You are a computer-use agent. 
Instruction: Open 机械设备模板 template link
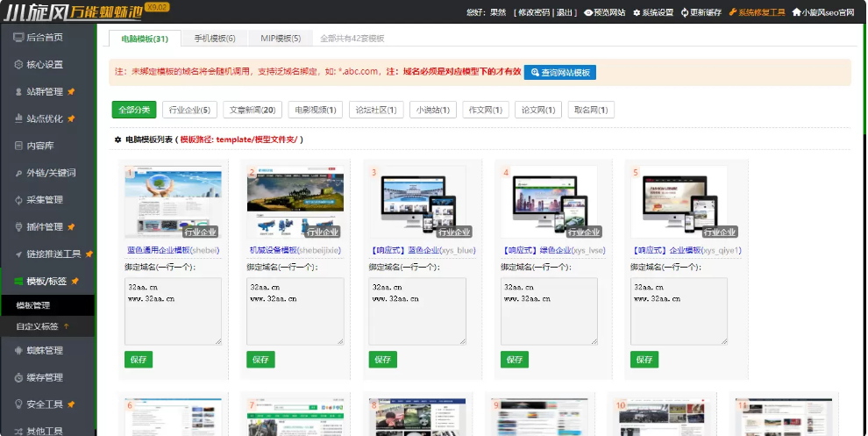point(295,250)
